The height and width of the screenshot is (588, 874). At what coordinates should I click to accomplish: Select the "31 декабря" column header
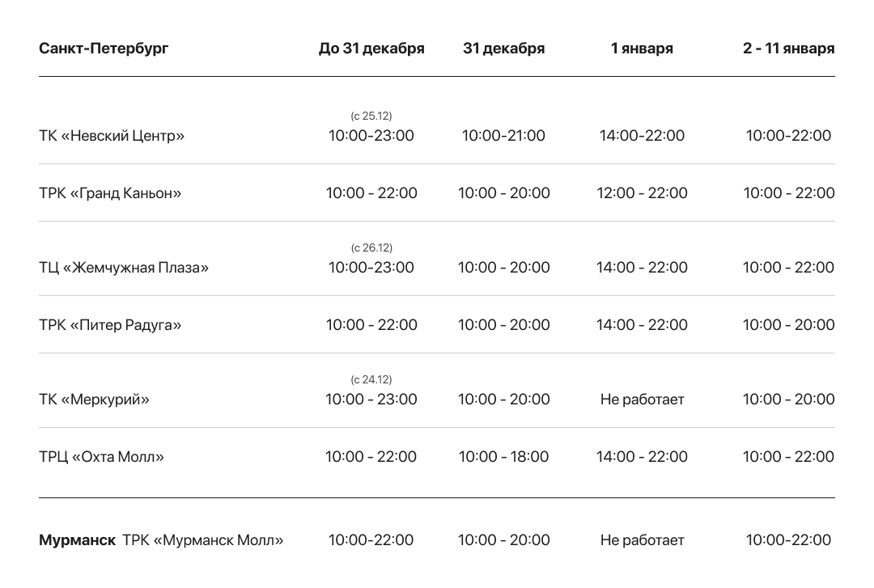tap(503, 49)
